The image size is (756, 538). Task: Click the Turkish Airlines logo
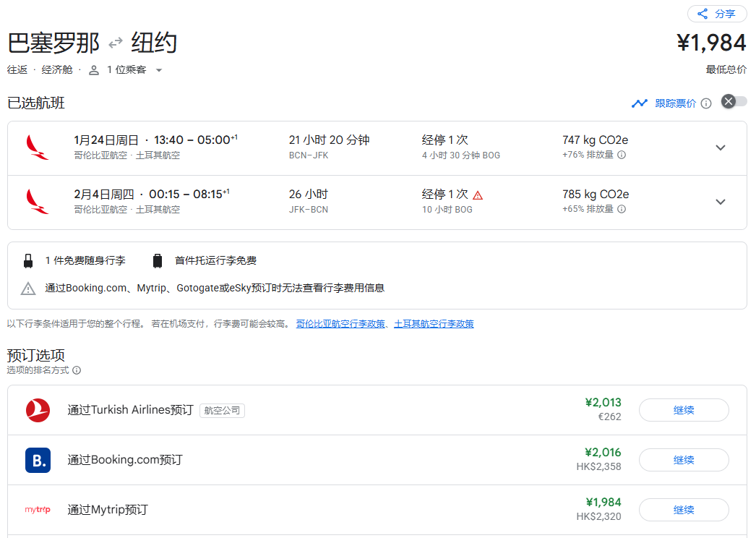38,410
